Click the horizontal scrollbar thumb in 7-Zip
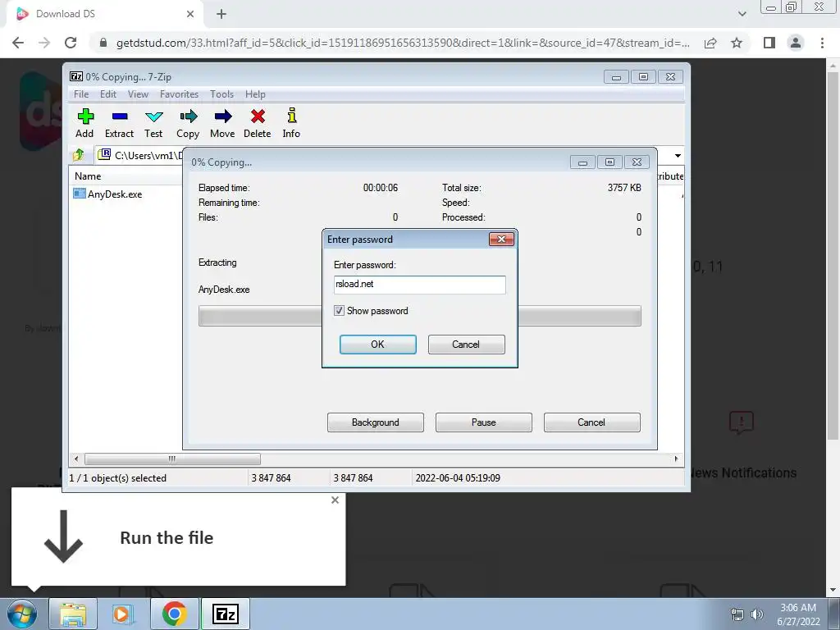The height and width of the screenshot is (630, 840). point(172,459)
